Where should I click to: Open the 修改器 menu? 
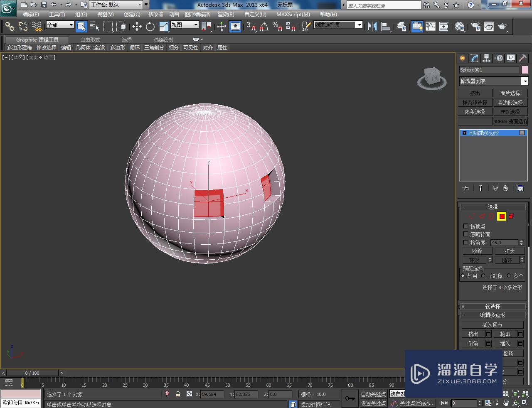tap(156, 14)
